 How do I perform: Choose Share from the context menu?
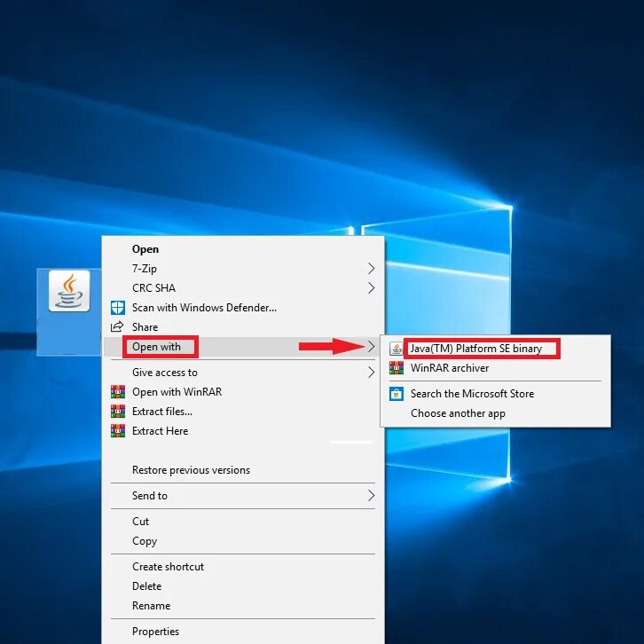pos(243,327)
